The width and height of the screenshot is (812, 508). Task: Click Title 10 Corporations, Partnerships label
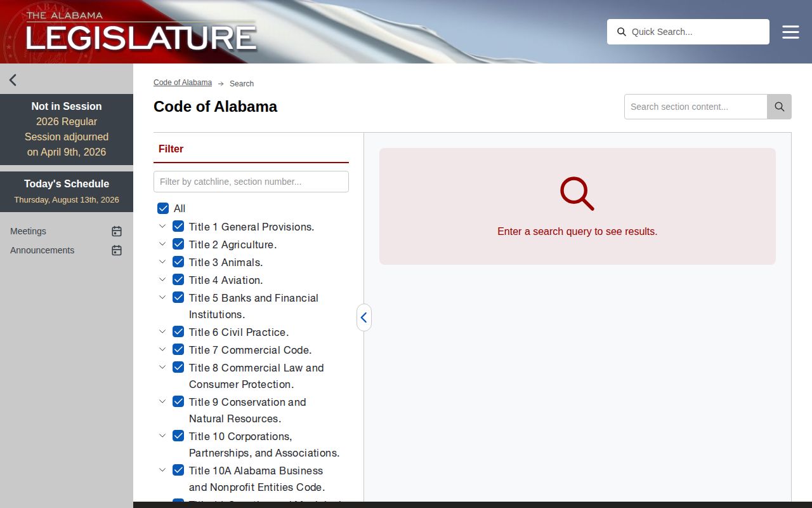click(264, 444)
